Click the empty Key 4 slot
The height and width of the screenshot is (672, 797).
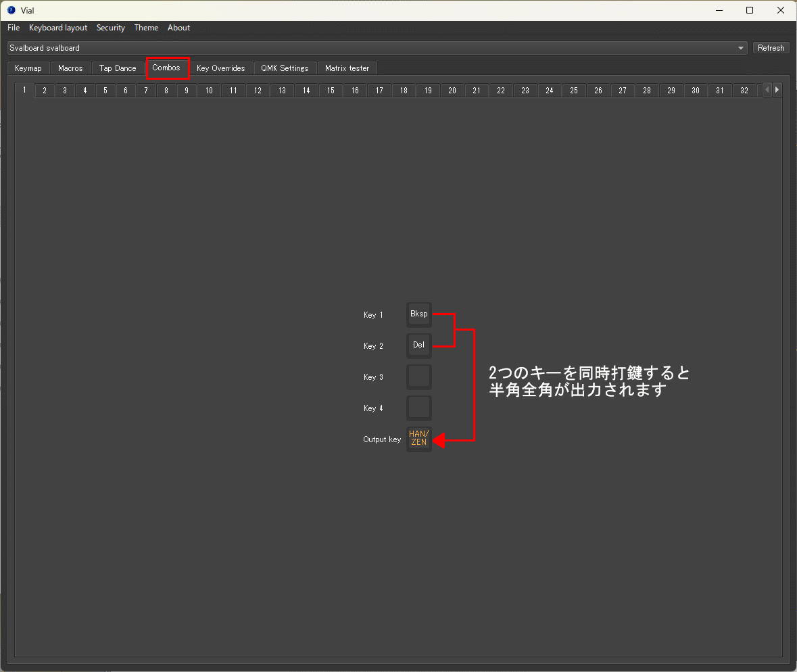point(419,408)
